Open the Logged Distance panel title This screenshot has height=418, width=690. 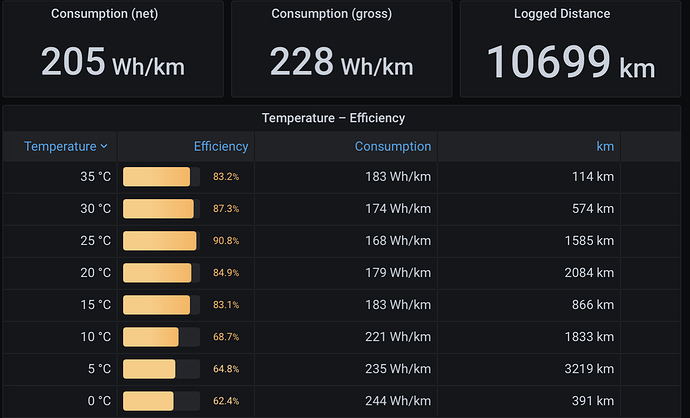coord(562,14)
